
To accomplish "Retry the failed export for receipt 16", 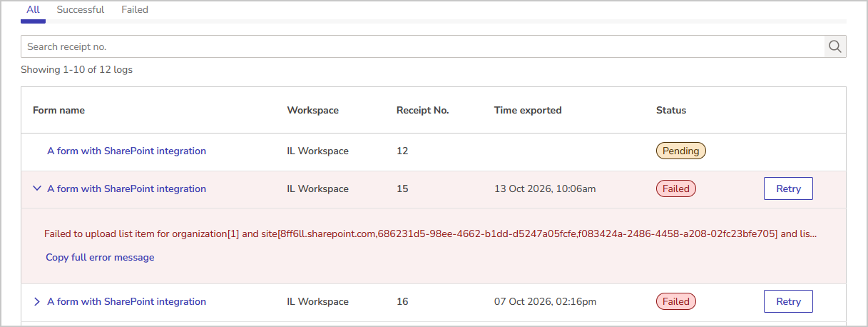I will (788, 302).
